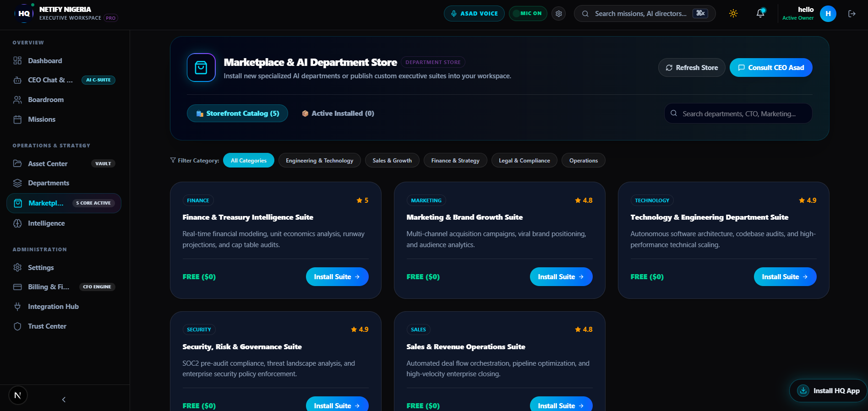This screenshot has height=411, width=868.
Task: Click the Refresh Store button
Action: (691, 68)
